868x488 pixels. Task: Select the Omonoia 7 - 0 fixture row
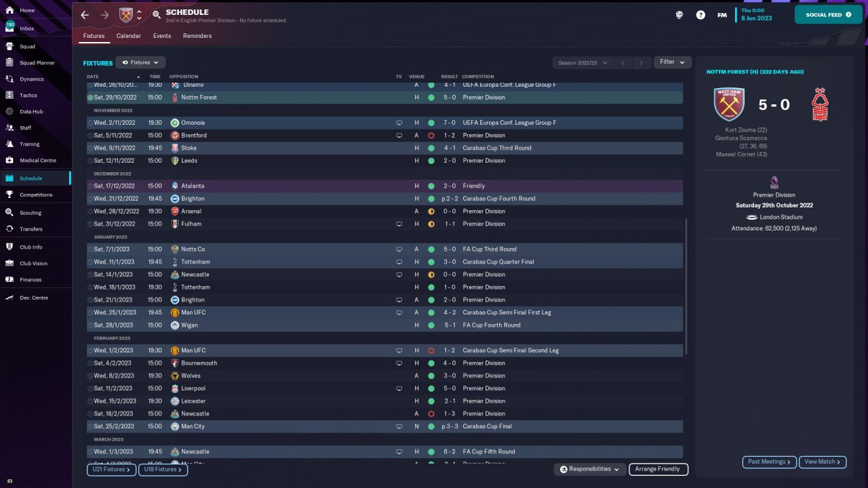(x=384, y=123)
